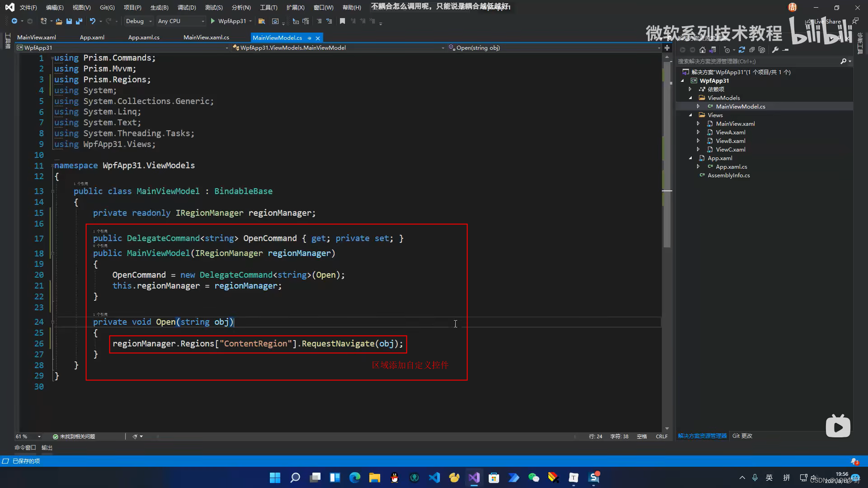Click the Find in Files toolbar icon

coord(261,21)
